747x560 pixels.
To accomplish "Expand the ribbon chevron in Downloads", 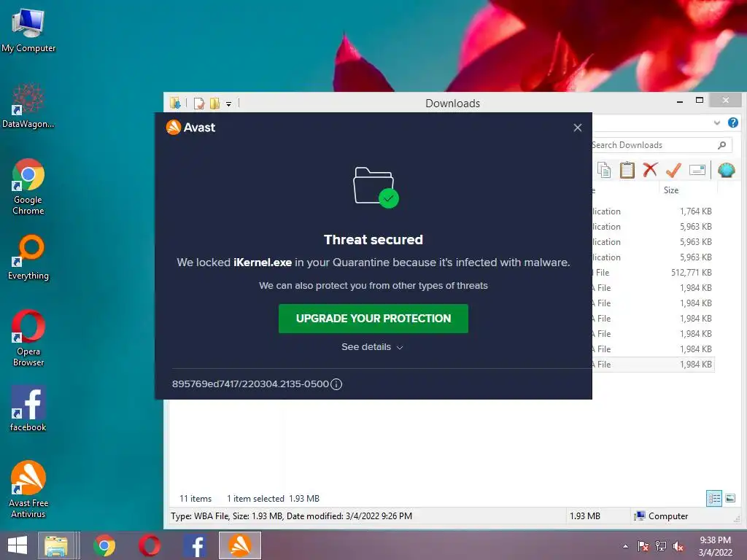I will pyautogui.click(x=717, y=122).
